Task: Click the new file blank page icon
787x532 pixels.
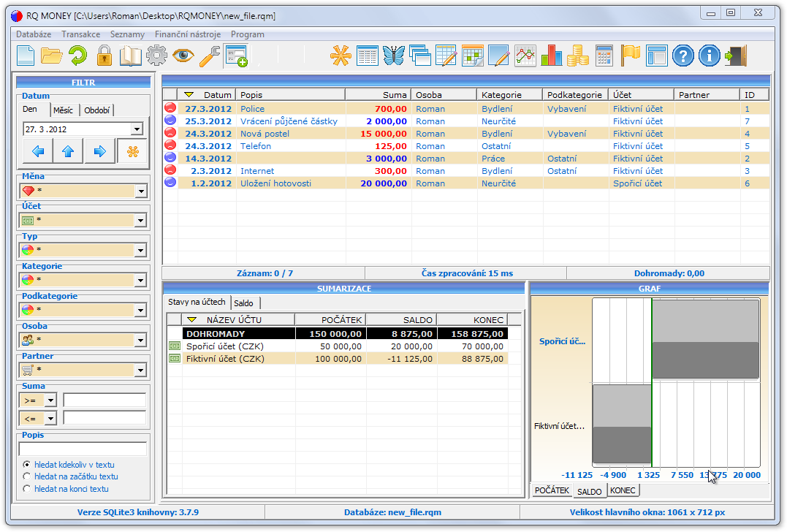Action: [x=26, y=56]
